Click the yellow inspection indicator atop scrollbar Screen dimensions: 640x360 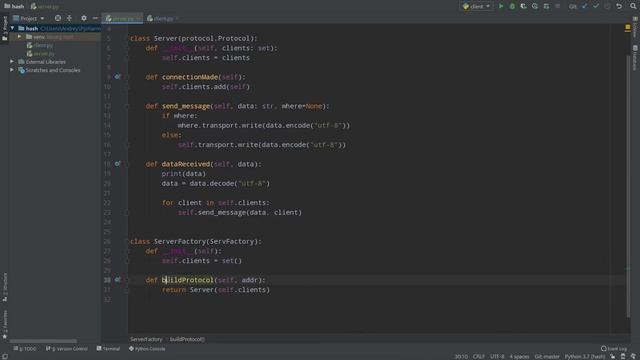pos(628,28)
